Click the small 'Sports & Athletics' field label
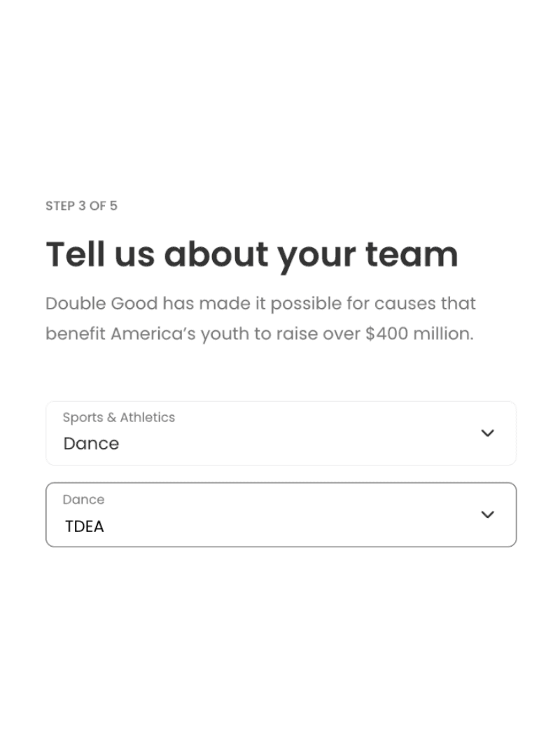This screenshot has width=560, height=756. 119,417
